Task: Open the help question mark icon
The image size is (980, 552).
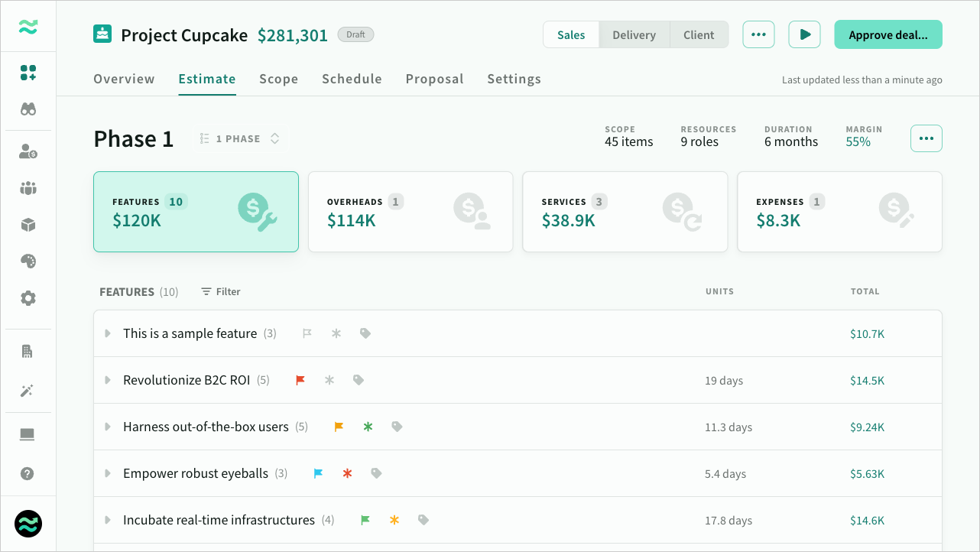Action: coord(28,473)
